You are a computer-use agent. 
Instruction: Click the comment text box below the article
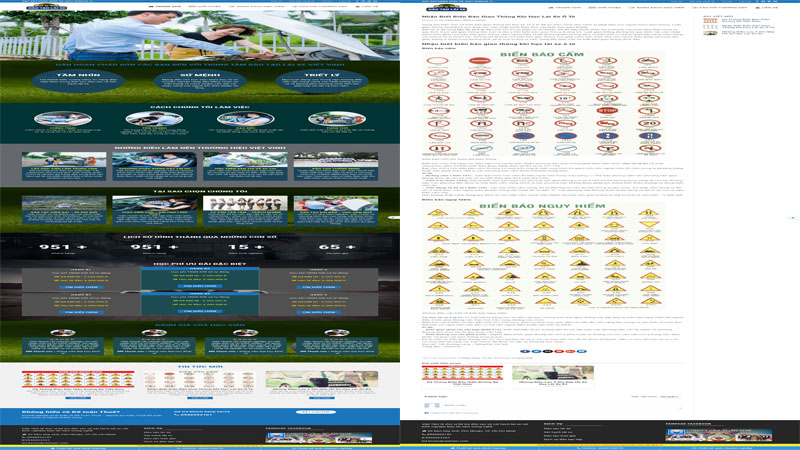click(560, 406)
